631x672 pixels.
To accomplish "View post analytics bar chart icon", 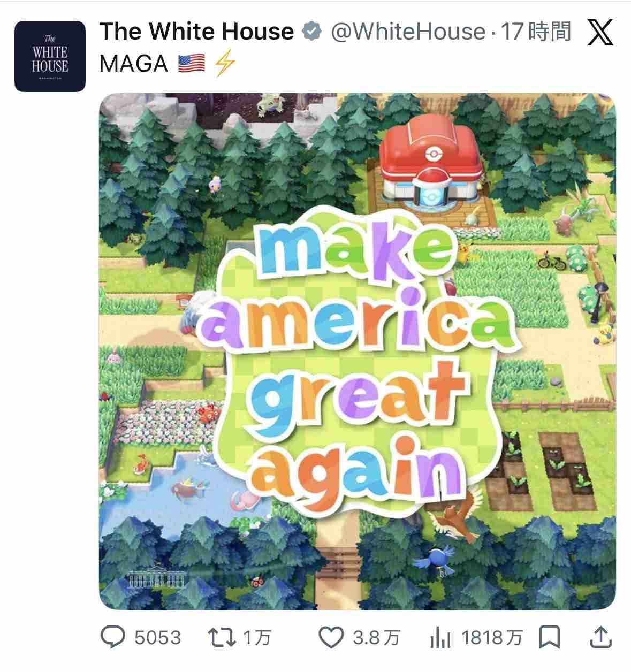I will [x=441, y=637].
